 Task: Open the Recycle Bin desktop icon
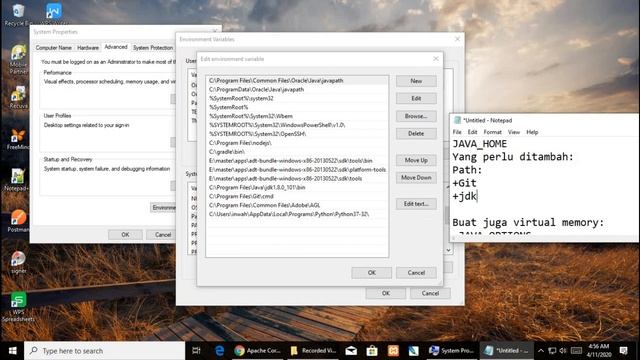(x=18, y=15)
